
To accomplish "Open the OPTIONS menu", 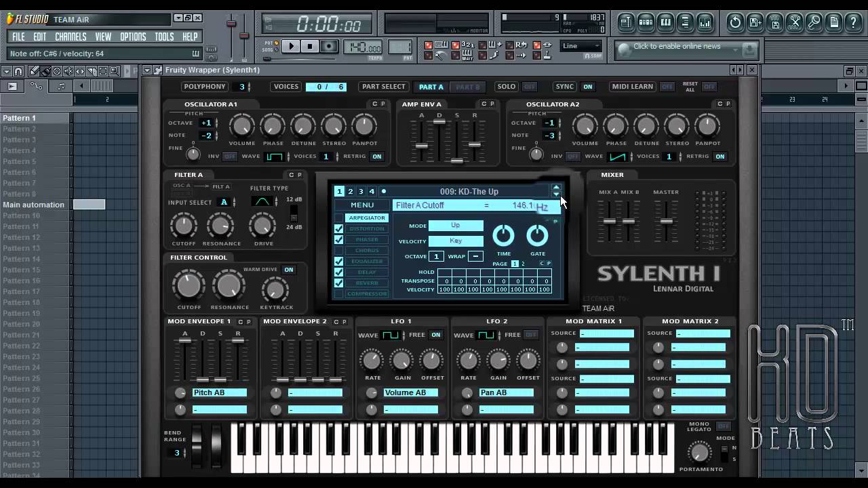I will 133,37.
